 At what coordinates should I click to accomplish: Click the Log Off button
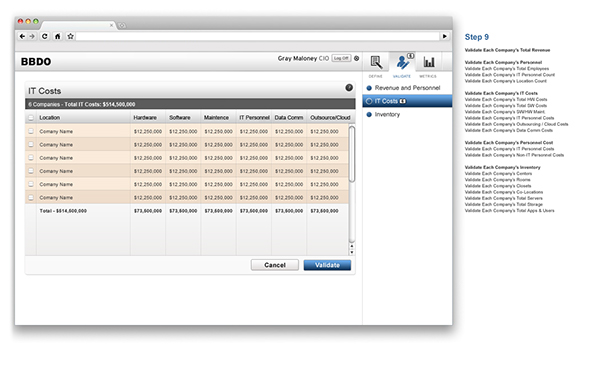(x=341, y=58)
